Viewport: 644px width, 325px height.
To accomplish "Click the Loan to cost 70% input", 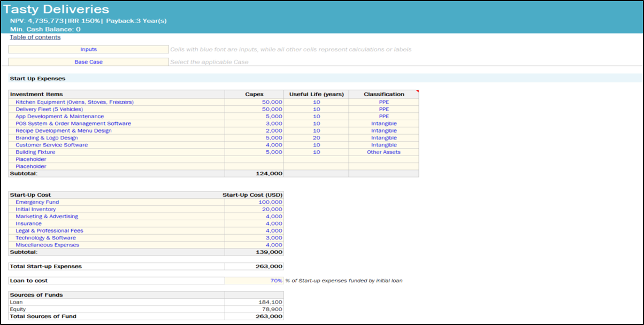I will click(x=254, y=281).
